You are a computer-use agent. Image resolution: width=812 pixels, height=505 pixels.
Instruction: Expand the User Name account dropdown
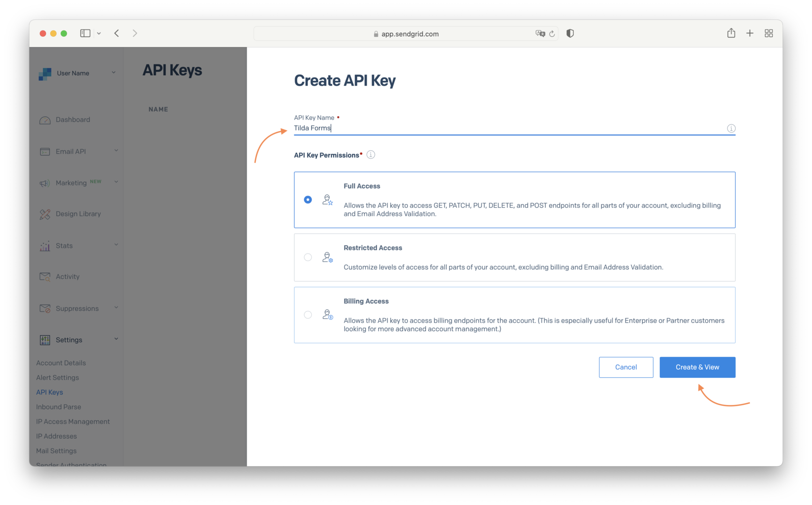click(114, 73)
